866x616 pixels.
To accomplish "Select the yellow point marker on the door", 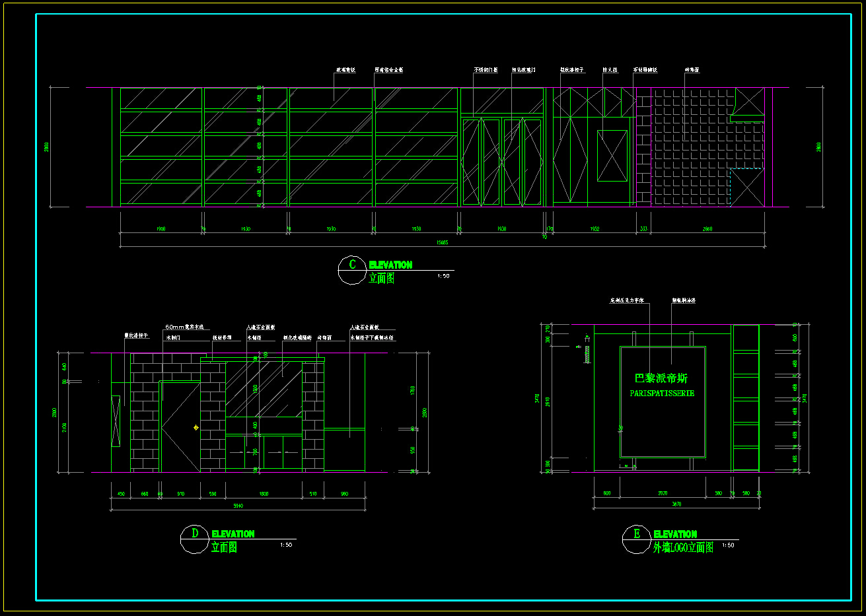I will point(196,428).
